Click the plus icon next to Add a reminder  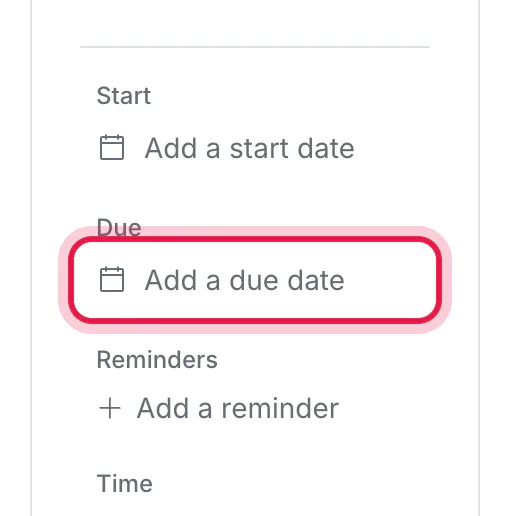tap(110, 408)
